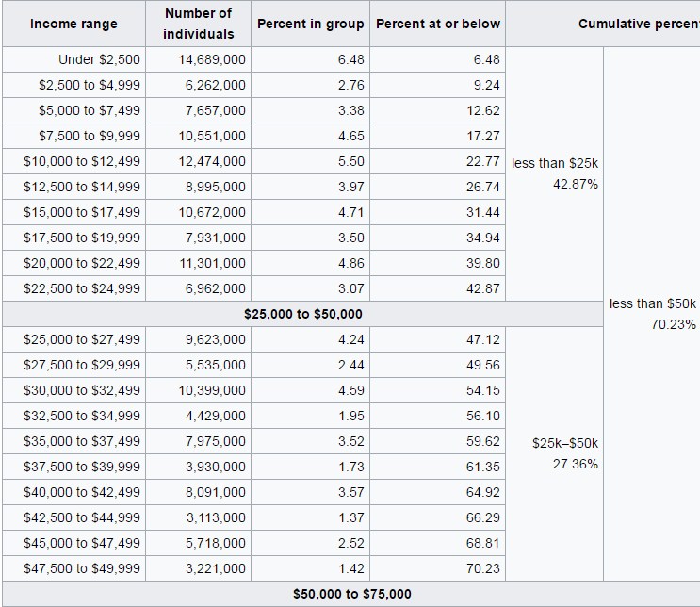Select the "$22,500 to $24,999" income range cell
The image size is (700, 607).
82,288
